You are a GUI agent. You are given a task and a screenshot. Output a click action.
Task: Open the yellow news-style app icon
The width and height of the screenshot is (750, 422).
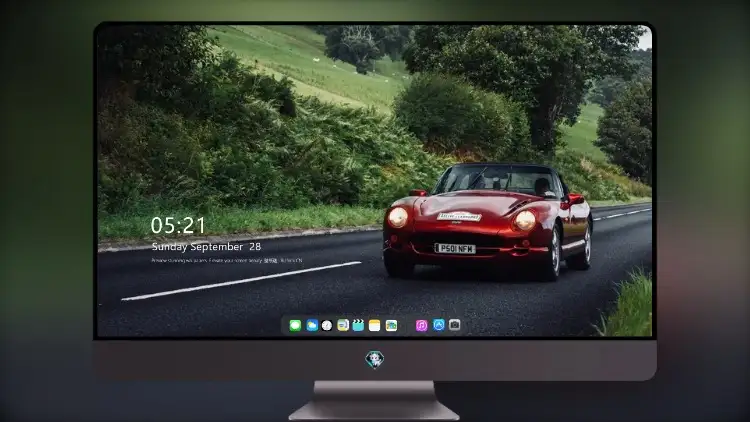tap(343, 326)
